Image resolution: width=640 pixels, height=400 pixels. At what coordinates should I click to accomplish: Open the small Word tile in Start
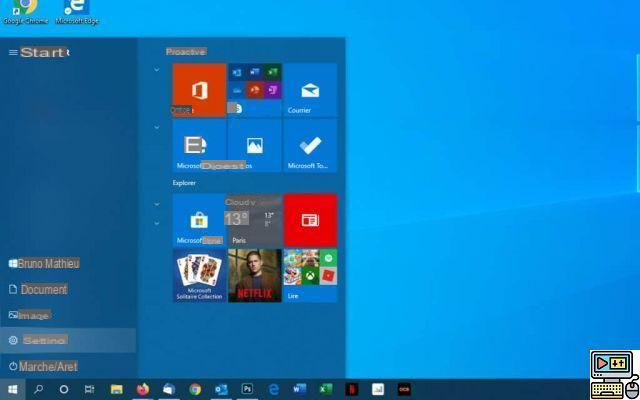[x=255, y=73]
